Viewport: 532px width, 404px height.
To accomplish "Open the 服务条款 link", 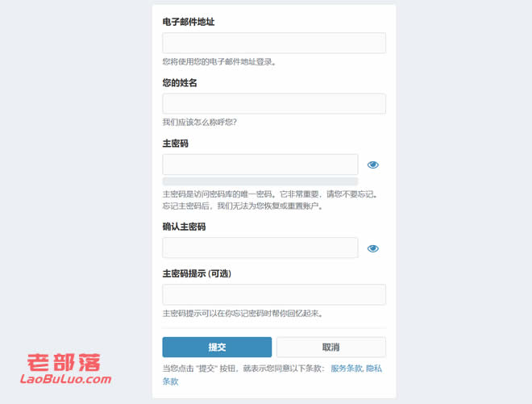I will [x=347, y=369].
